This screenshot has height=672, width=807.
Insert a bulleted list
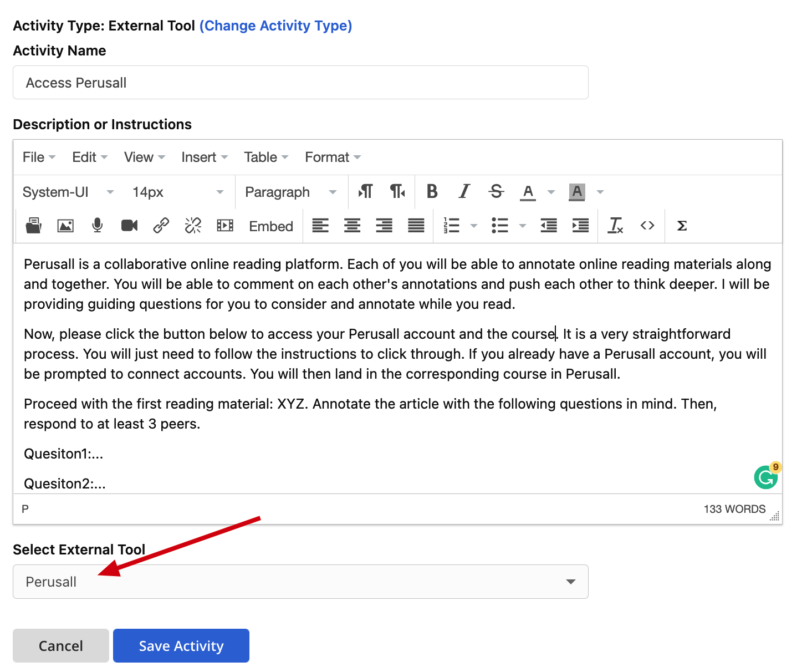coord(500,226)
